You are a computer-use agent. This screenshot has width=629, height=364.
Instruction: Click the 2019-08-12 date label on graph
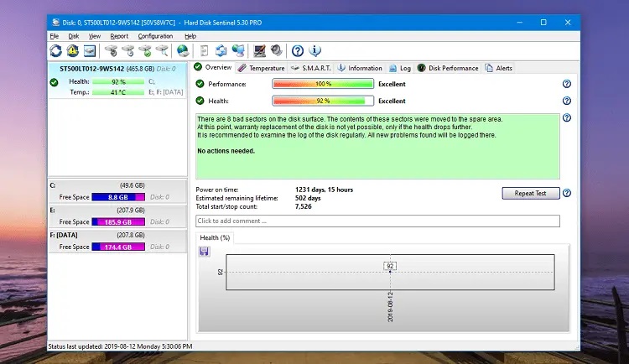(x=390, y=307)
